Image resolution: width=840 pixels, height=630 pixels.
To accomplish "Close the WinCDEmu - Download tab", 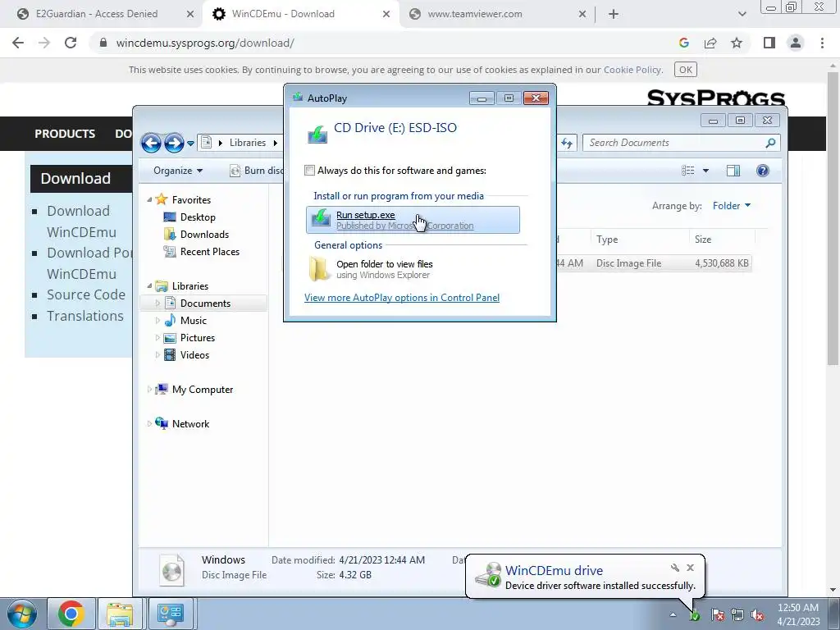I will 386,14.
